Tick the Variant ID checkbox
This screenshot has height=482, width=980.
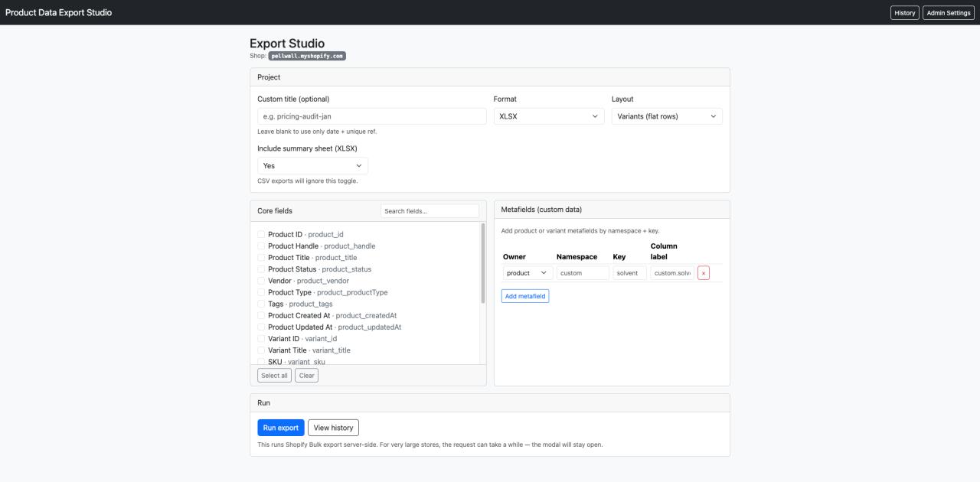point(261,338)
